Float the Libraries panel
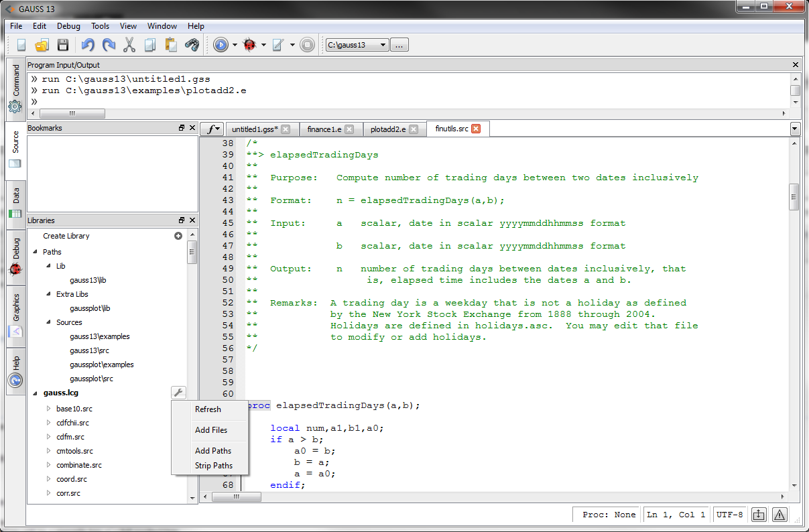The image size is (809, 532). (181, 220)
